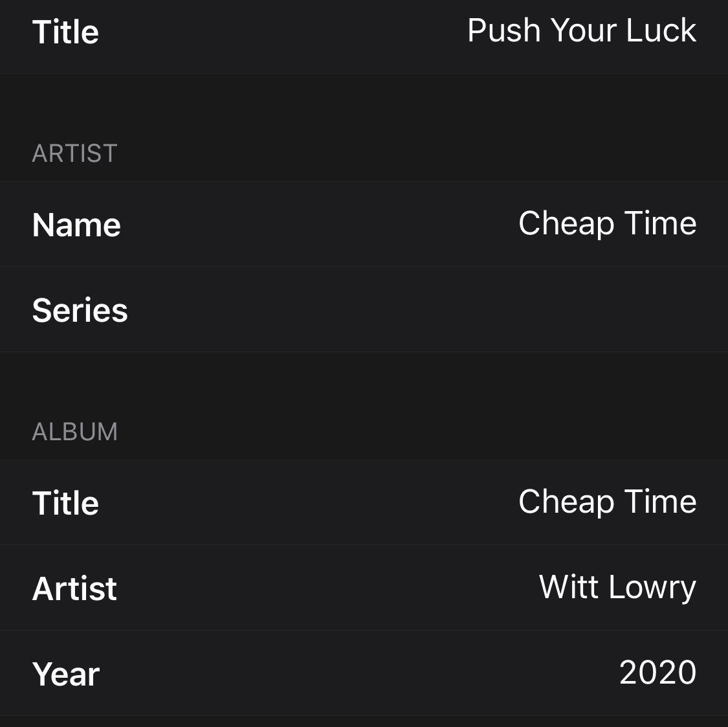Select the Year label
This screenshot has height=727, width=728.
pos(66,674)
